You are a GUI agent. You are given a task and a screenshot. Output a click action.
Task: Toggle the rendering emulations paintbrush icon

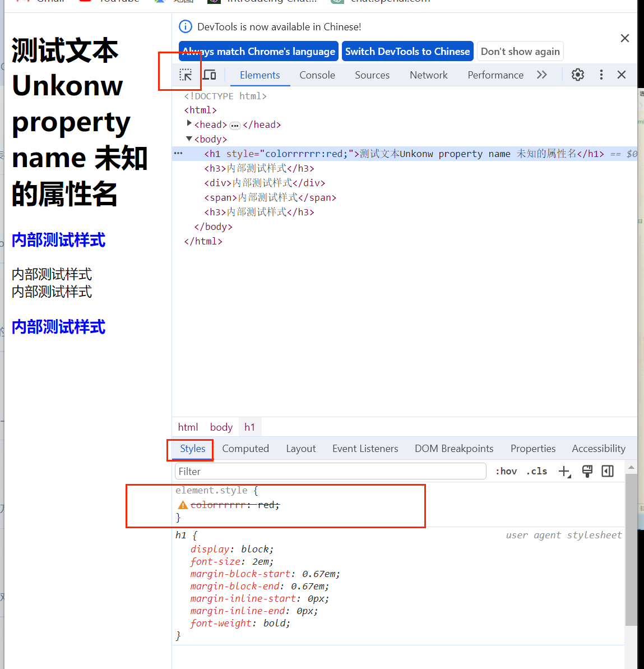587,472
